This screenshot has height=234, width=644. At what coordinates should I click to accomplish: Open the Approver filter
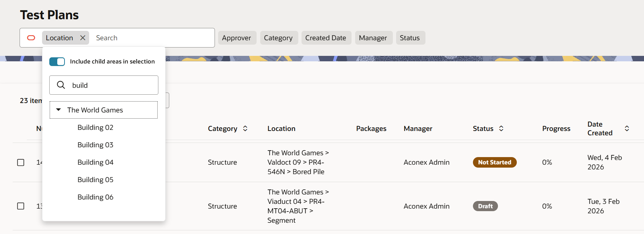[x=236, y=38]
